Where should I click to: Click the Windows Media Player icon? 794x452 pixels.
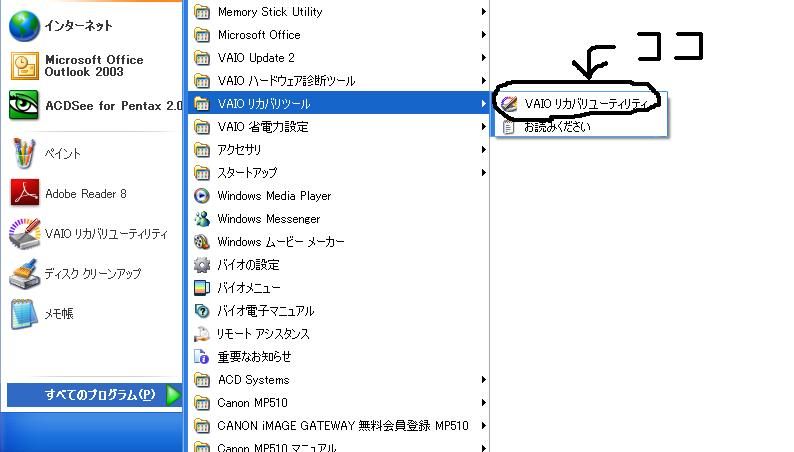202,196
